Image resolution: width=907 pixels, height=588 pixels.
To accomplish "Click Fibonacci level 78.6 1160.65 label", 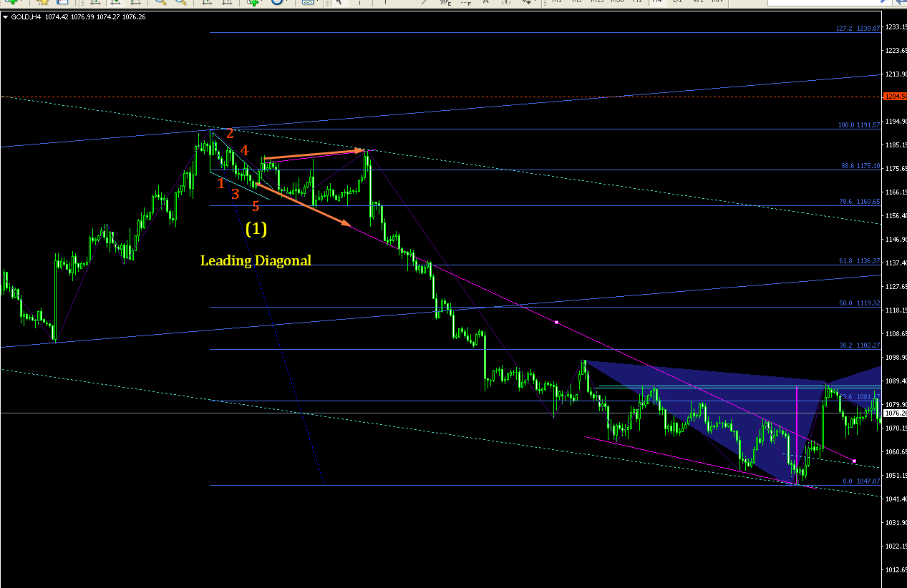I will [x=860, y=202].
